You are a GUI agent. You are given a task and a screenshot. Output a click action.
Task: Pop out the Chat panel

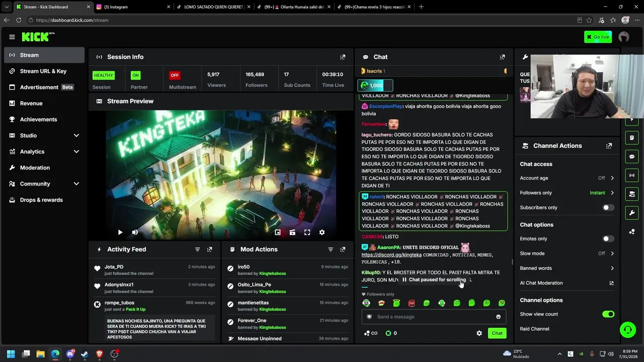(x=502, y=57)
